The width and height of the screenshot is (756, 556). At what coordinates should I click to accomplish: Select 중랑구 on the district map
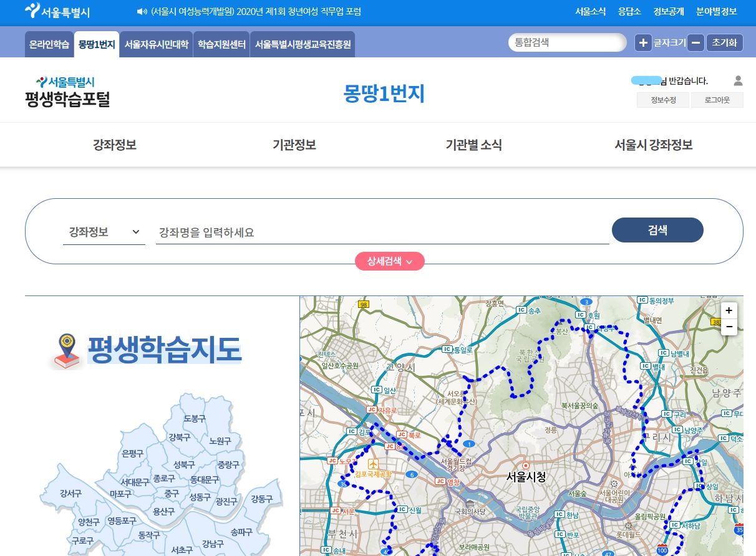coord(228,464)
